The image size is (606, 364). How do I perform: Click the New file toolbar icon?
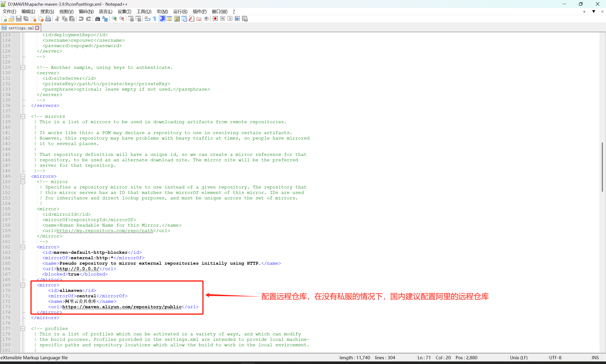[x=4, y=19]
